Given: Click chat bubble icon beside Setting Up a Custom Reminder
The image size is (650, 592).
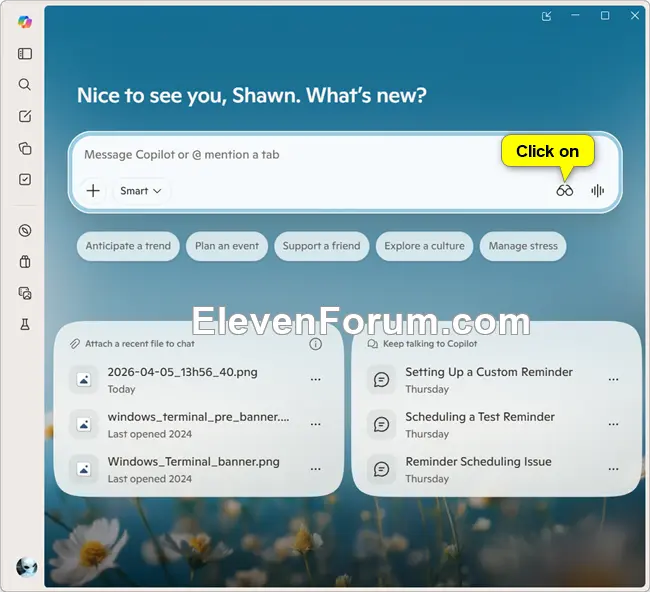Looking at the screenshot, I should [x=381, y=379].
